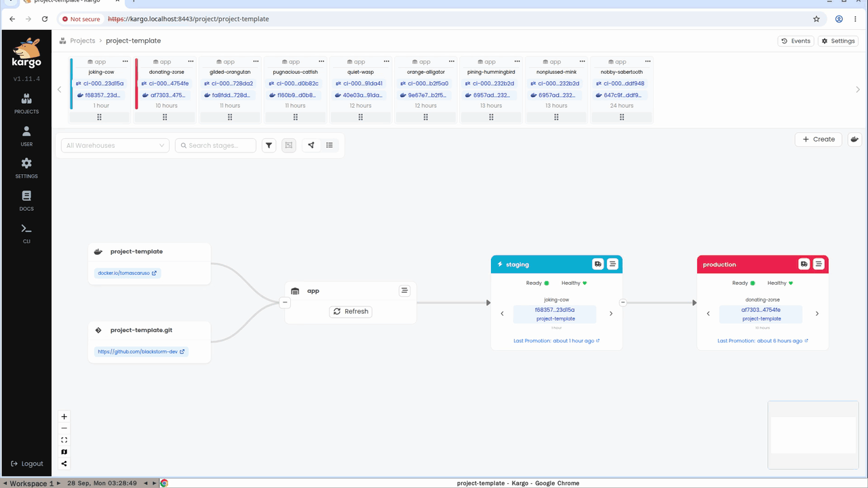Open the production stage menu icon
Image resolution: width=868 pixels, height=488 pixels.
click(x=818, y=264)
